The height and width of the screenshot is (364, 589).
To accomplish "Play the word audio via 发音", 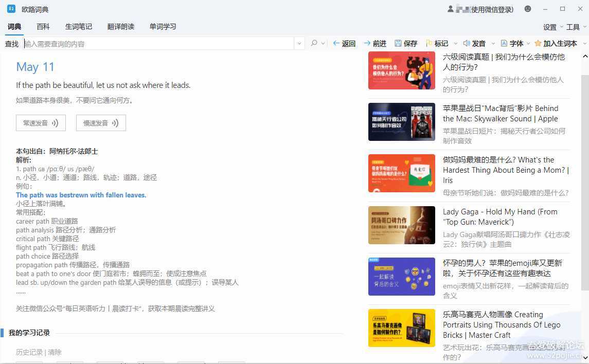I will [x=474, y=44].
